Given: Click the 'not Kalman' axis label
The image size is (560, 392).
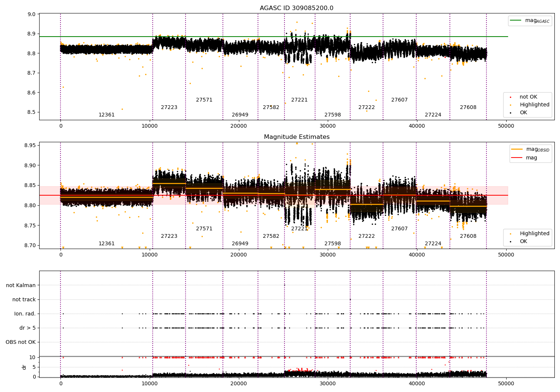Looking at the screenshot, I should click(x=21, y=286).
